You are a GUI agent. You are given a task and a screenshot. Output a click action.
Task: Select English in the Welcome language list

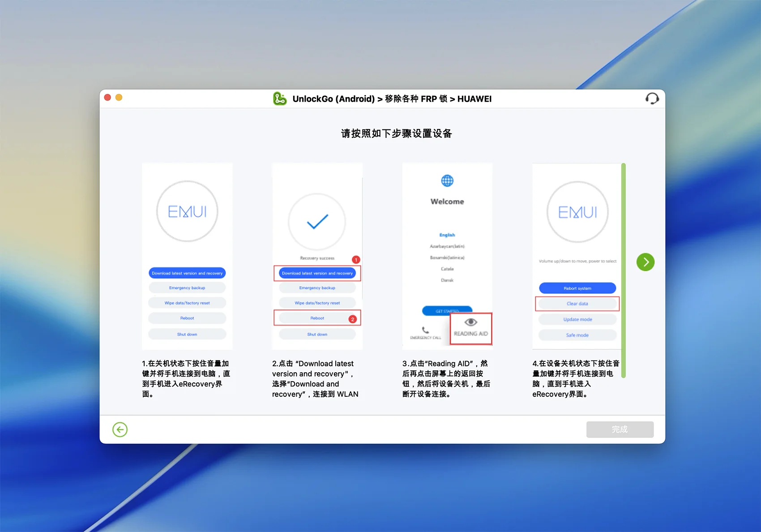pos(447,235)
